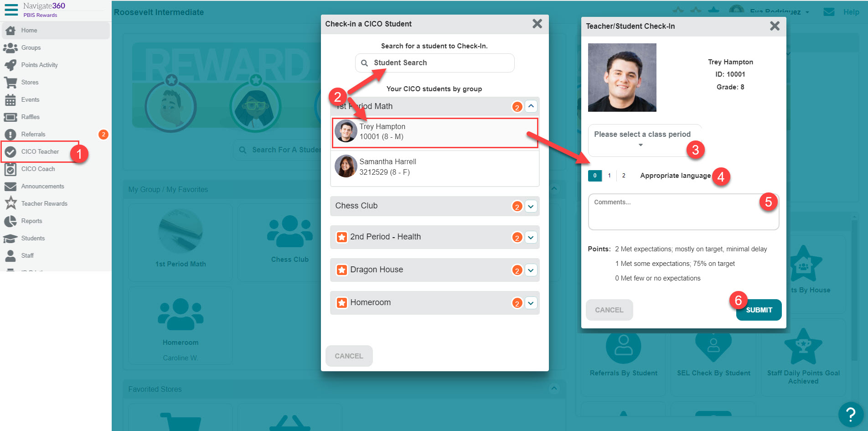Select the Teacher Rewards star icon
This screenshot has height=431, width=868.
click(x=11, y=203)
